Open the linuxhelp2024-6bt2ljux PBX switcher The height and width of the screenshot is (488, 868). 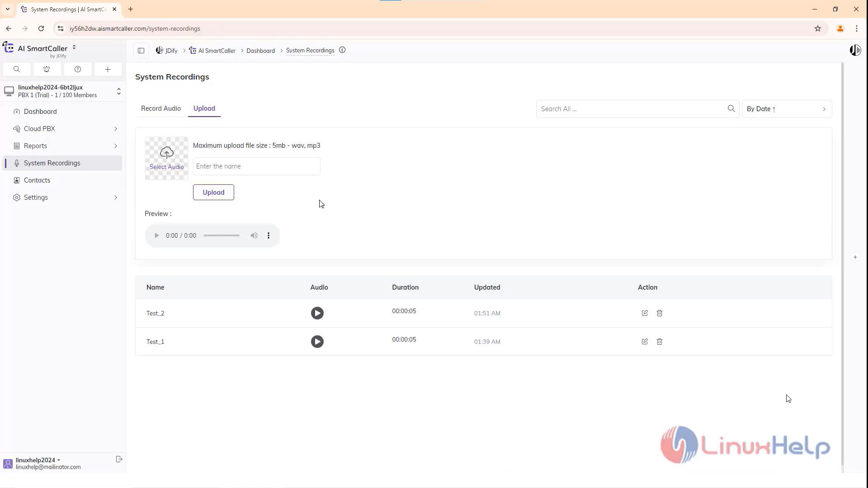click(62, 91)
